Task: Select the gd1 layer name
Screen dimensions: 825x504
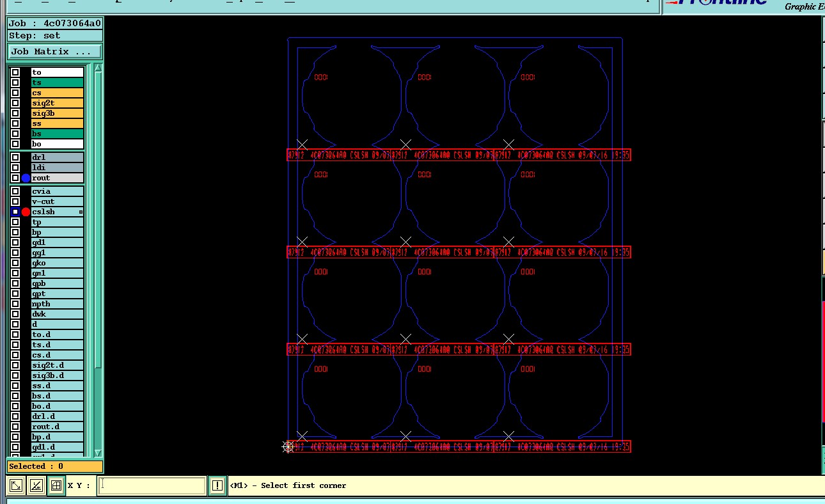Action: click(58, 242)
